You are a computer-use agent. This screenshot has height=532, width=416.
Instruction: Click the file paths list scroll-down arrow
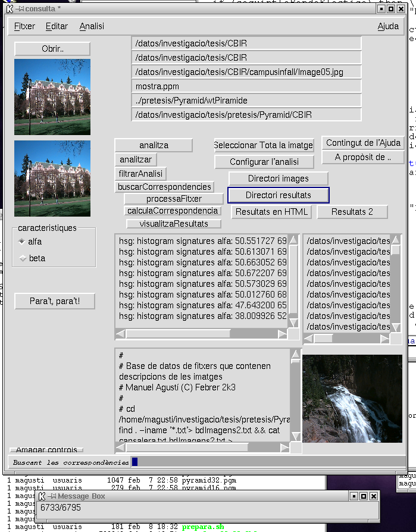coord(396,327)
